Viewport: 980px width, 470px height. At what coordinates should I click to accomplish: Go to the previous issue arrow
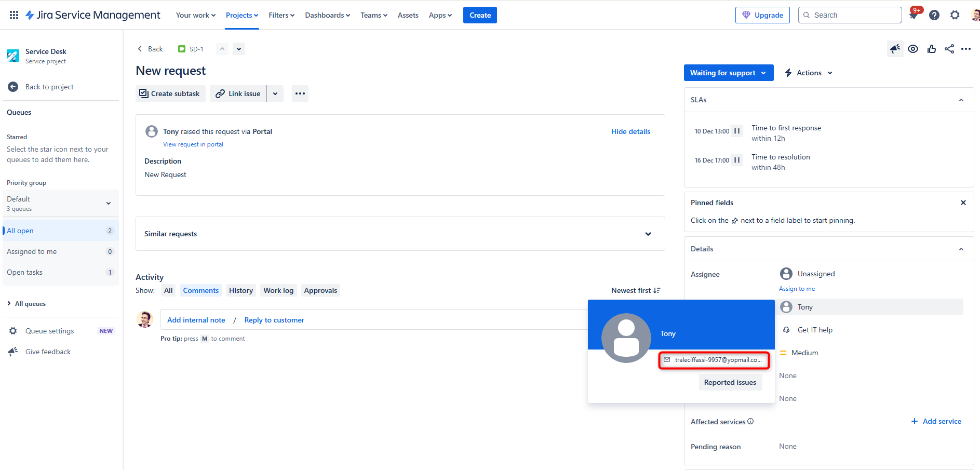(x=222, y=49)
